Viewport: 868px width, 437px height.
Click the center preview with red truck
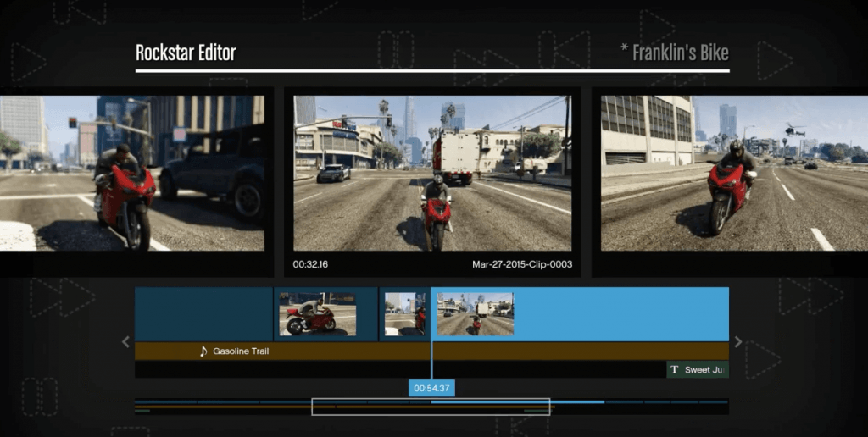pyautogui.click(x=432, y=173)
